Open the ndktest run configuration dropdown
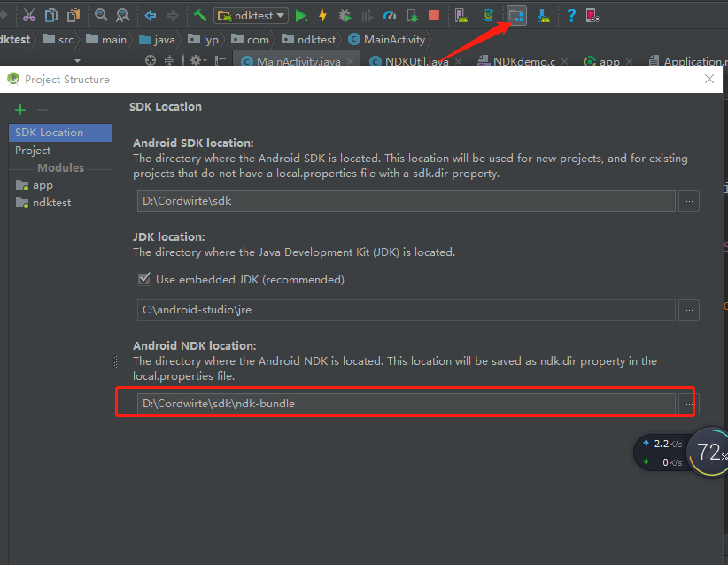This screenshot has width=728, height=565. 251,15
